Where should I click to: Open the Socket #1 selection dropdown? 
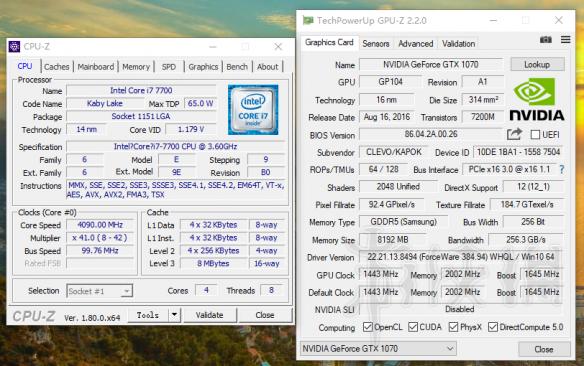pyautogui.click(x=99, y=291)
